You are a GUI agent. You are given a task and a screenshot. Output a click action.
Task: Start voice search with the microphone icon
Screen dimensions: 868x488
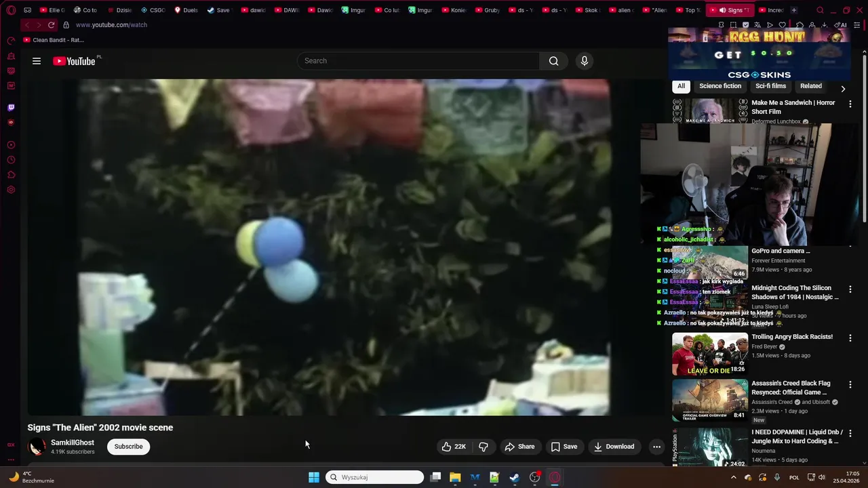pyautogui.click(x=585, y=61)
